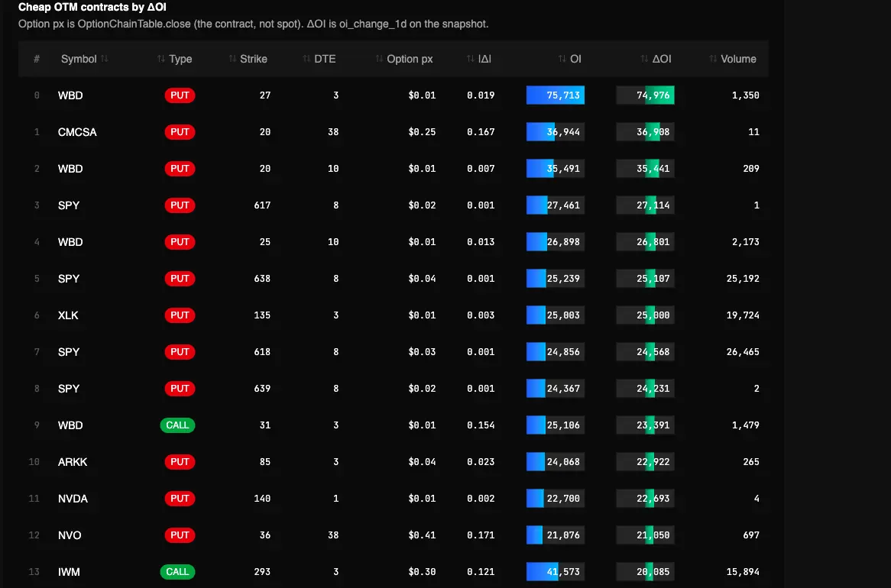This screenshot has width=891, height=588.
Task: Click the CALL badge in the IWM row
Action: pyautogui.click(x=177, y=571)
